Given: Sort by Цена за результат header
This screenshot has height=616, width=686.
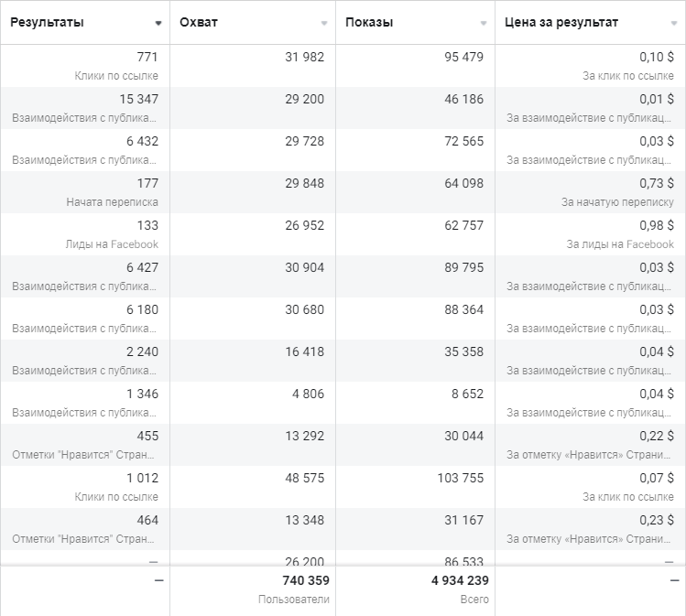Looking at the screenshot, I should [561, 22].
